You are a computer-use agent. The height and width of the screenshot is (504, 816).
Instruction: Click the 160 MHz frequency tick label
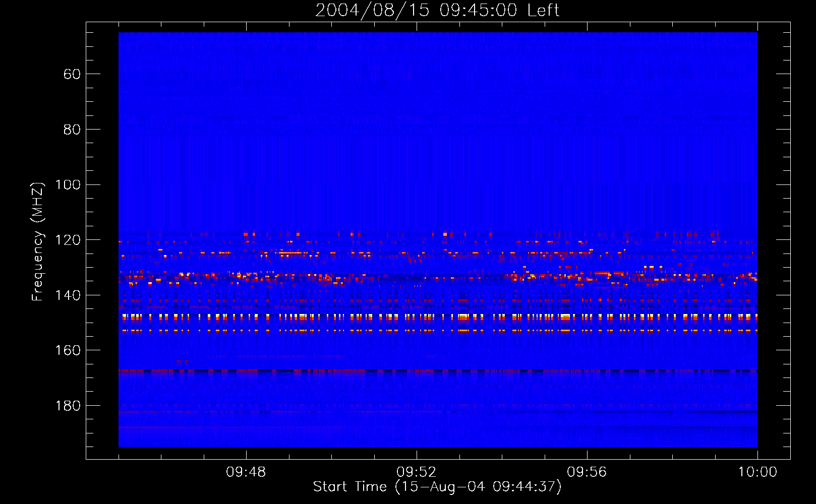68,350
